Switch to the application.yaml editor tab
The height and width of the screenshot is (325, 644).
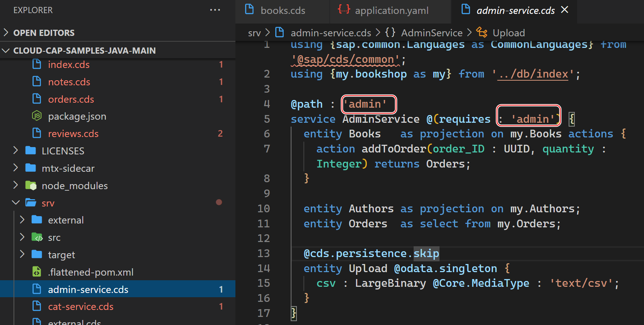390,11
